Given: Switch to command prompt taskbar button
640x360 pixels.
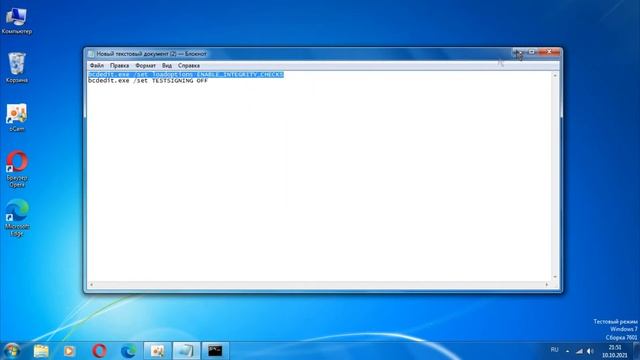Looking at the screenshot, I should pyautogui.click(x=215, y=351).
